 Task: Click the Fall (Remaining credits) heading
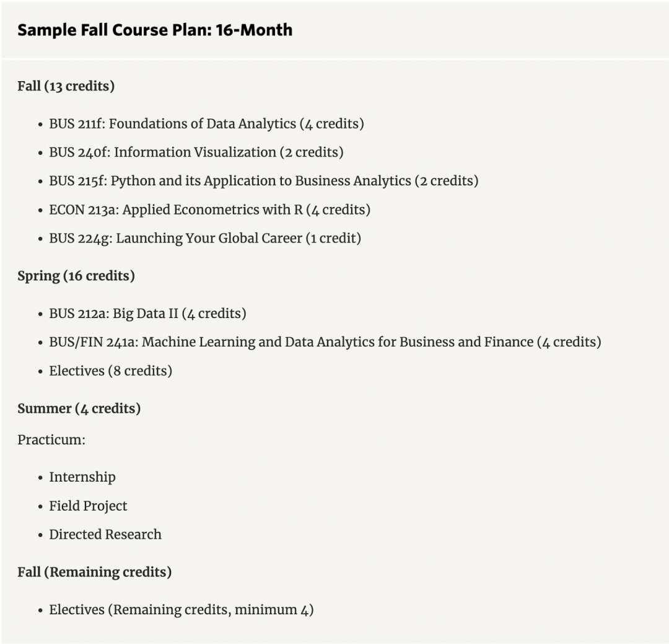[x=94, y=572]
